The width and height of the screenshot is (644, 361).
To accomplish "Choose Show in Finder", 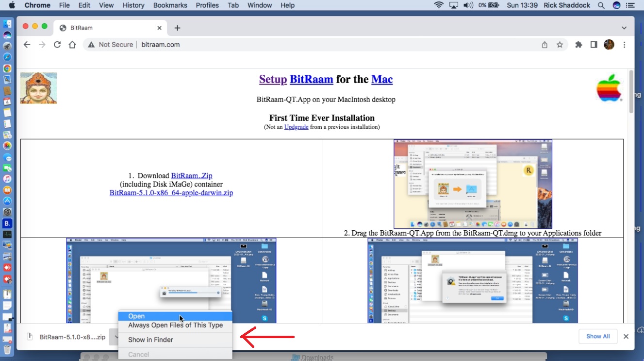I will pyautogui.click(x=175, y=340).
